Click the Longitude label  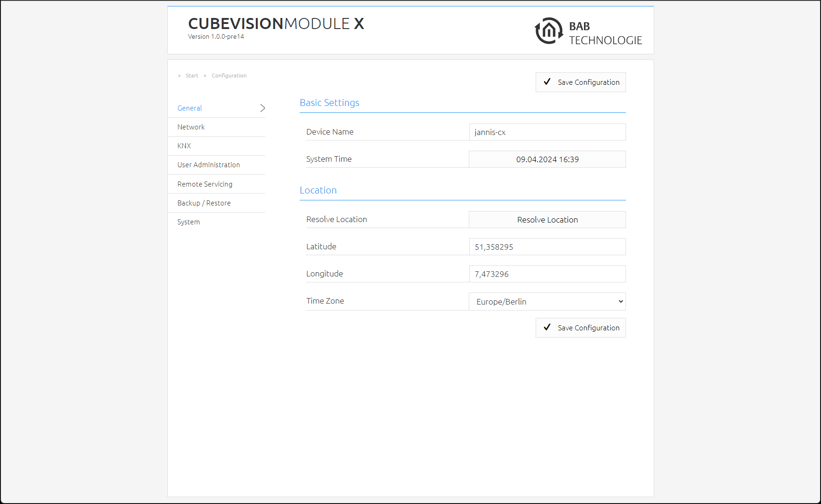click(325, 274)
